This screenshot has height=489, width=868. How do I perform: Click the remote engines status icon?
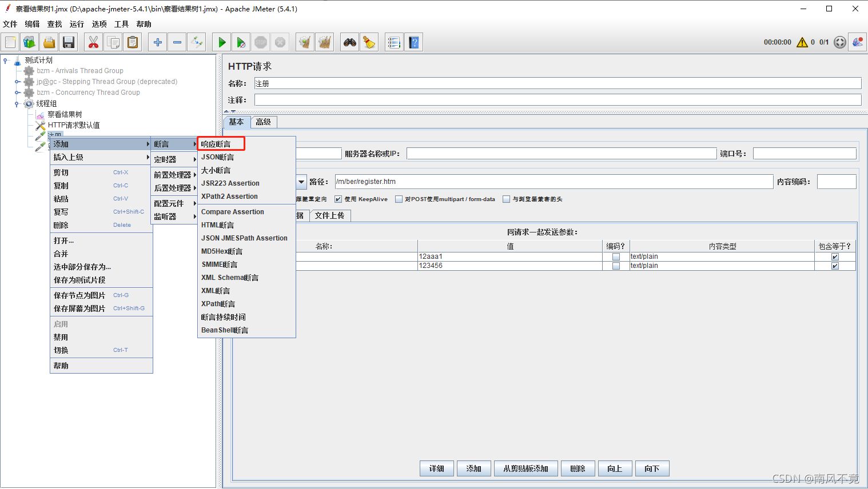[839, 42]
